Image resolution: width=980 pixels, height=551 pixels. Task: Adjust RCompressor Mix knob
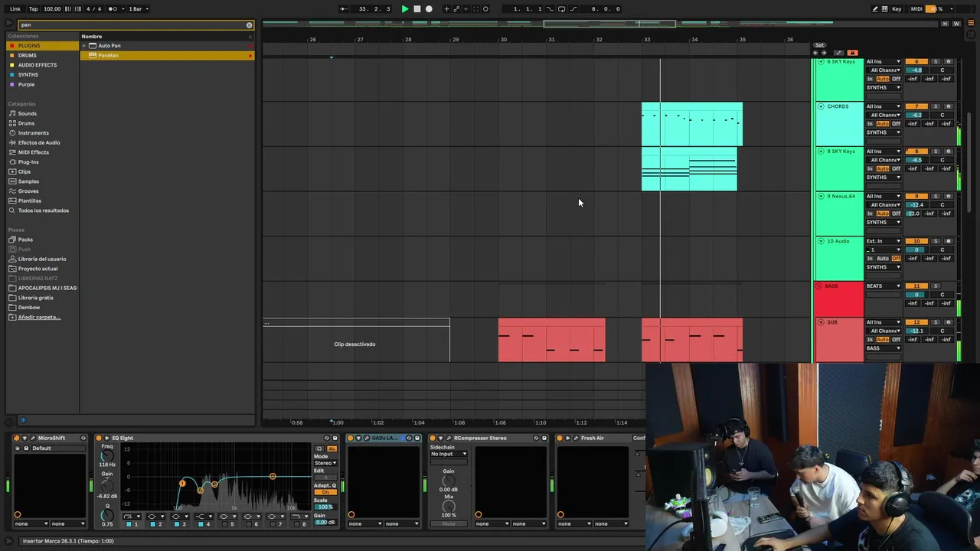tap(449, 506)
